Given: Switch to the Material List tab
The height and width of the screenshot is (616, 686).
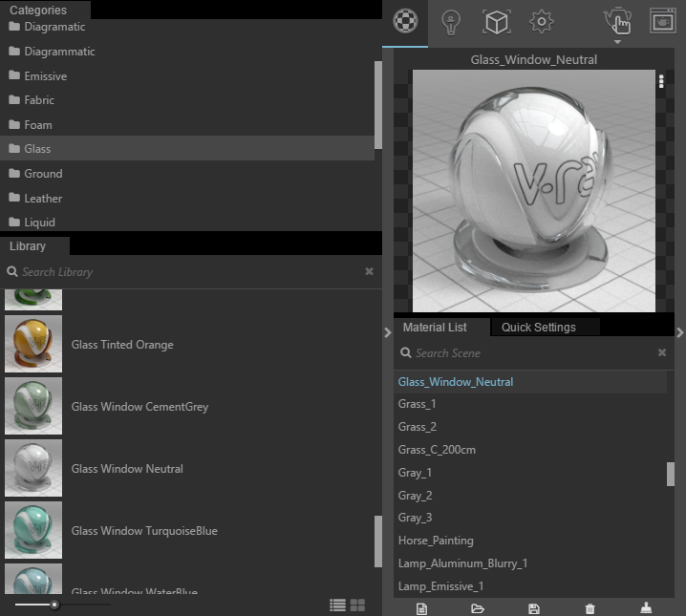Looking at the screenshot, I should pos(435,328).
